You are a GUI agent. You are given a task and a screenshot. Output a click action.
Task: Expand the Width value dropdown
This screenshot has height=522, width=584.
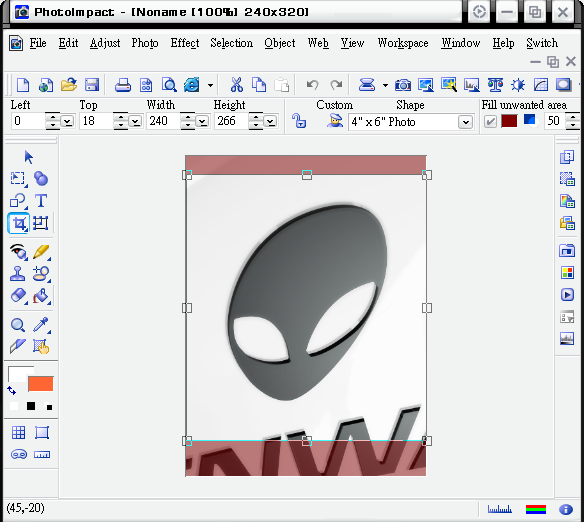[202, 121]
